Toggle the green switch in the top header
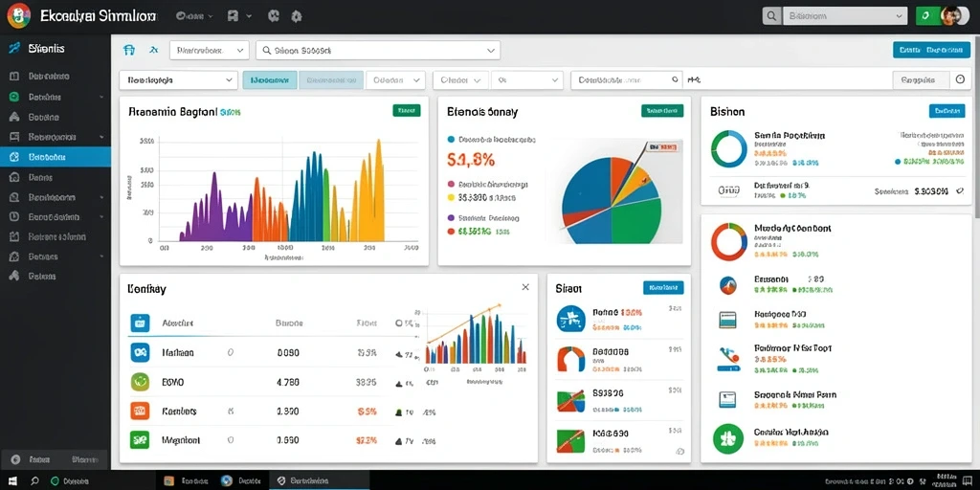The width and height of the screenshot is (980, 490). [x=928, y=16]
